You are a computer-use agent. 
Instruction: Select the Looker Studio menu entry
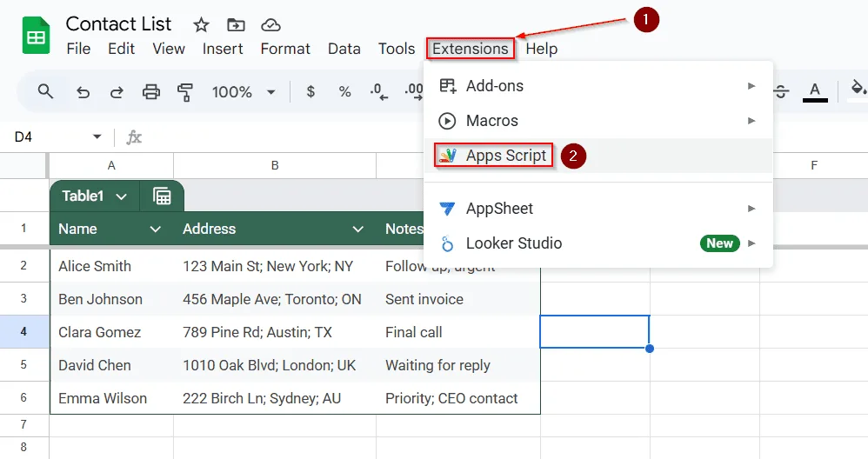coord(598,243)
